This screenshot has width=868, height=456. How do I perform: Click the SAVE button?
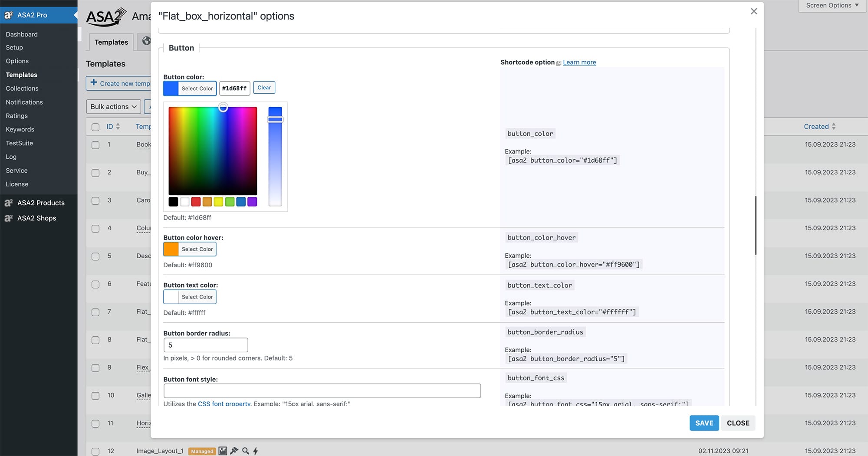[704, 423]
